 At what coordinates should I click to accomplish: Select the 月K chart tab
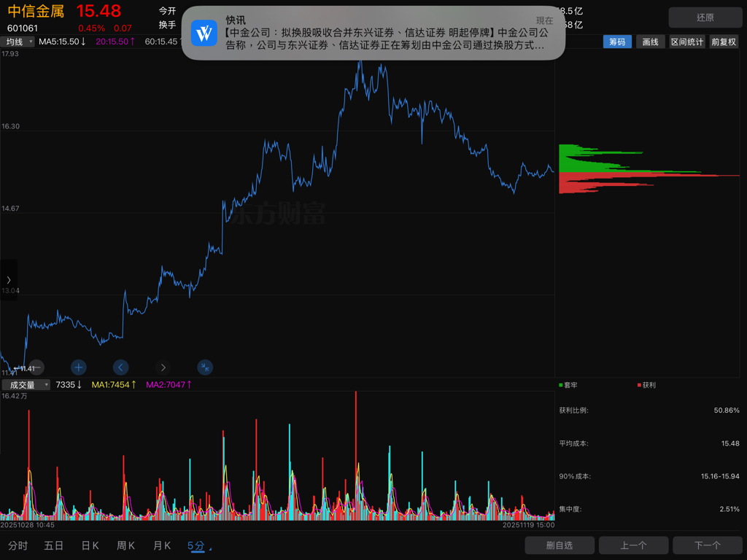[x=162, y=545]
